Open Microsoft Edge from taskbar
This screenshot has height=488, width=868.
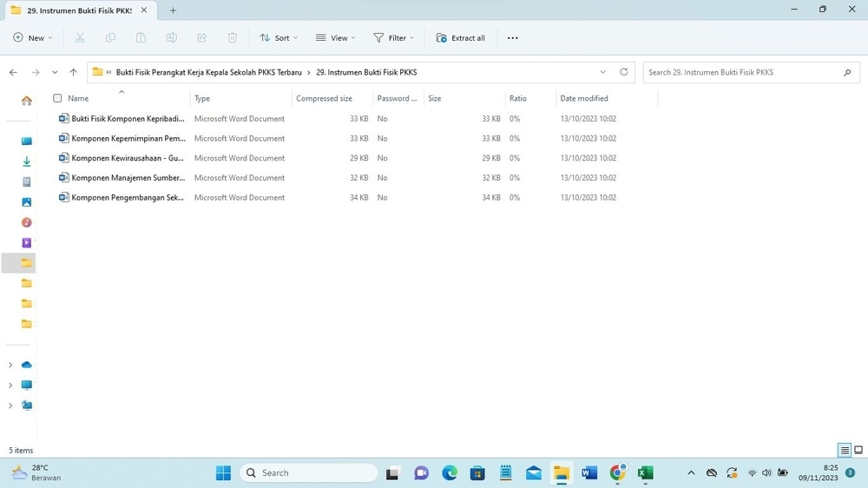(x=449, y=472)
